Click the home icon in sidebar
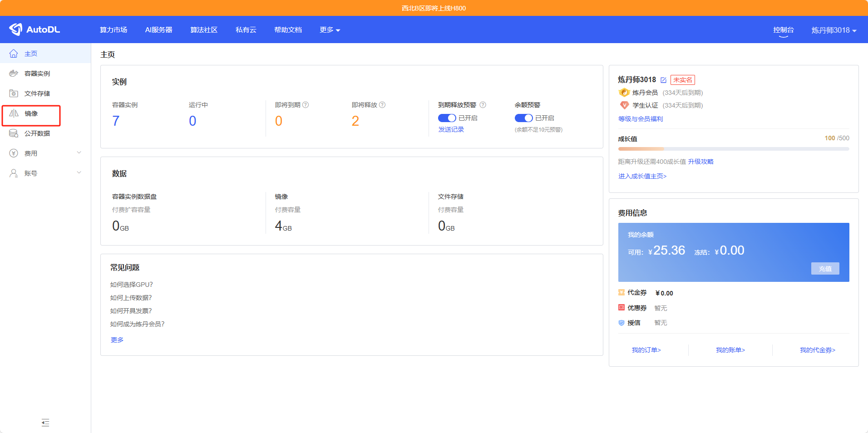Viewport: 868px width, 433px height. pos(14,54)
